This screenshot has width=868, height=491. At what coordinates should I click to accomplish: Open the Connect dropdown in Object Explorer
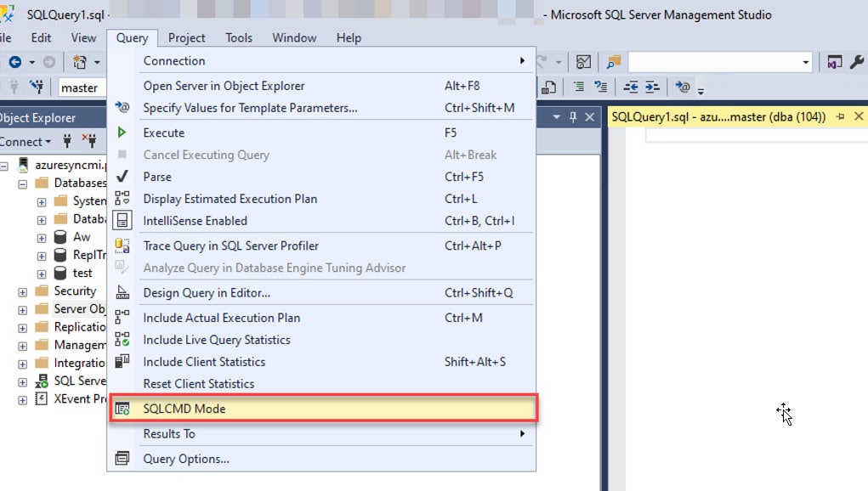point(26,142)
